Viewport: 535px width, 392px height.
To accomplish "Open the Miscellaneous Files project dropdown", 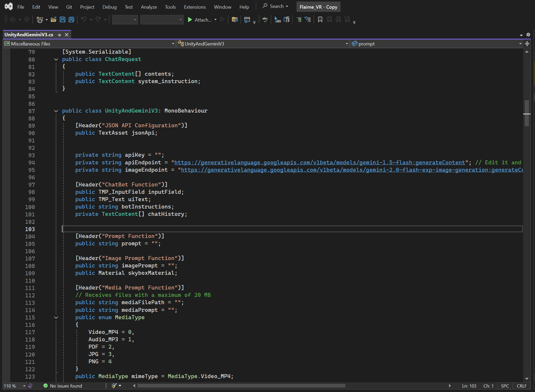I will [x=173, y=44].
